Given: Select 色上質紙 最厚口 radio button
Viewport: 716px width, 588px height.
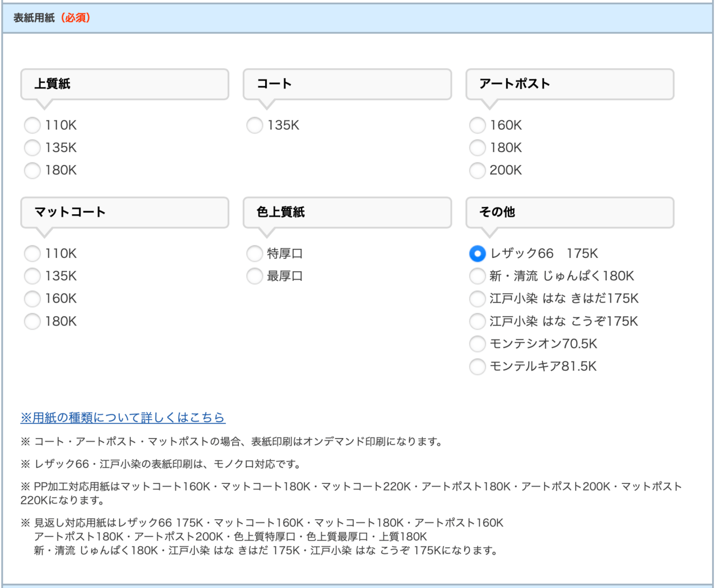Looking at the screenshot, I should point(255,276).
